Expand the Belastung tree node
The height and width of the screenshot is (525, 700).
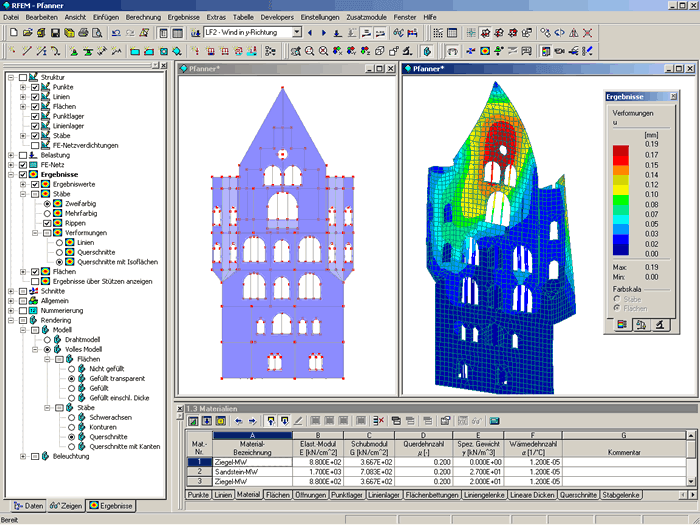click(x=11, y=155)
